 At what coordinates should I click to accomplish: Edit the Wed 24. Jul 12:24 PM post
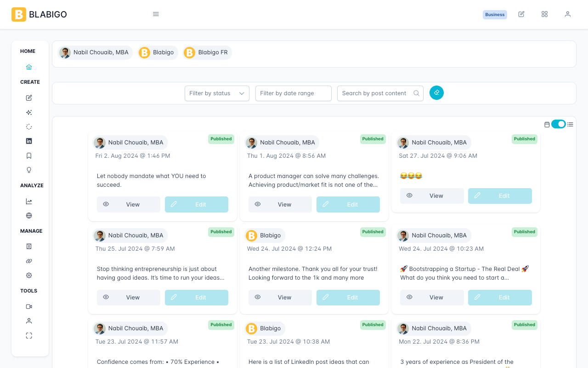pos(348,298)
